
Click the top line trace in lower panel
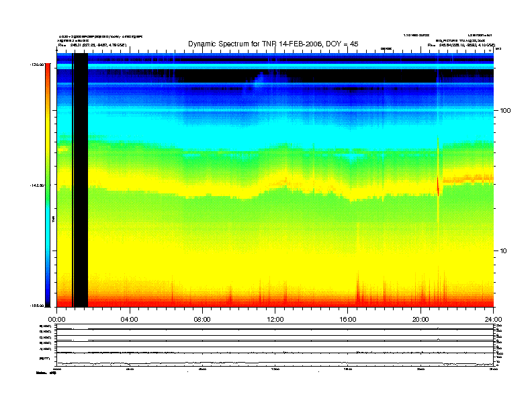pyautogui.click(x=275, y=329)
